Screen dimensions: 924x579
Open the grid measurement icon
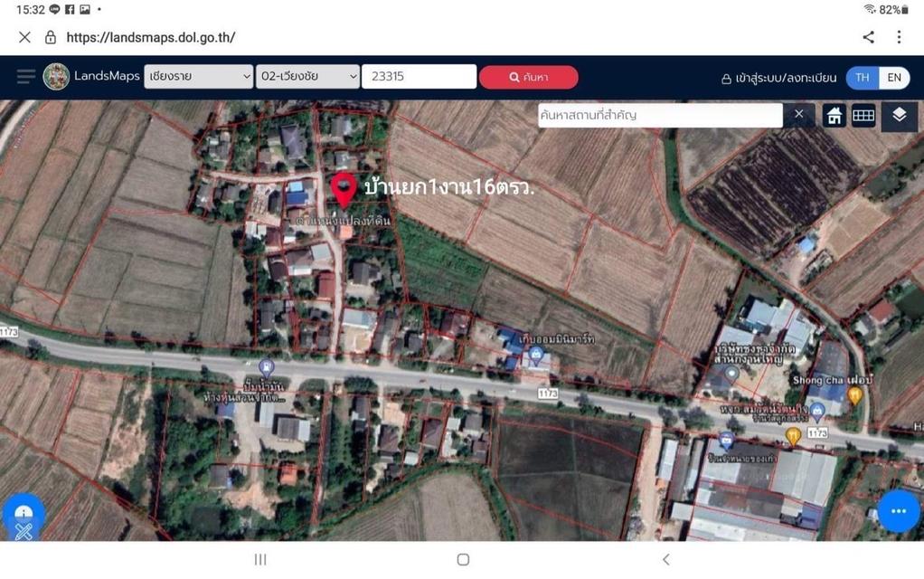click(863, 116)
